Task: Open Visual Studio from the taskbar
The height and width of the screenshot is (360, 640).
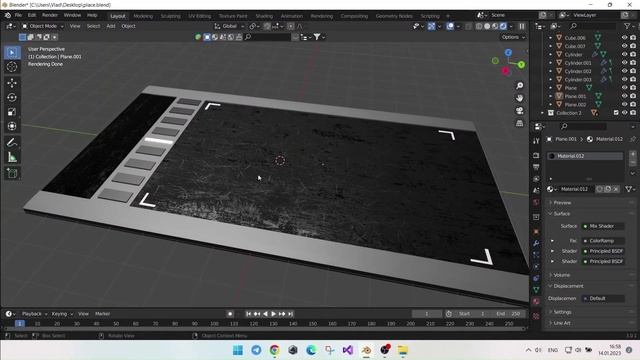Action: coord(348,350)
